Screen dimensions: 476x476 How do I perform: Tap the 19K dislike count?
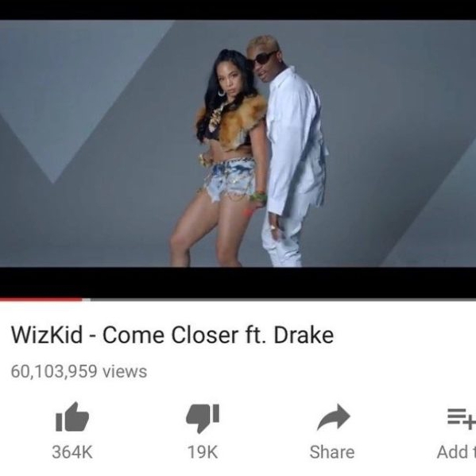point(203,452)
